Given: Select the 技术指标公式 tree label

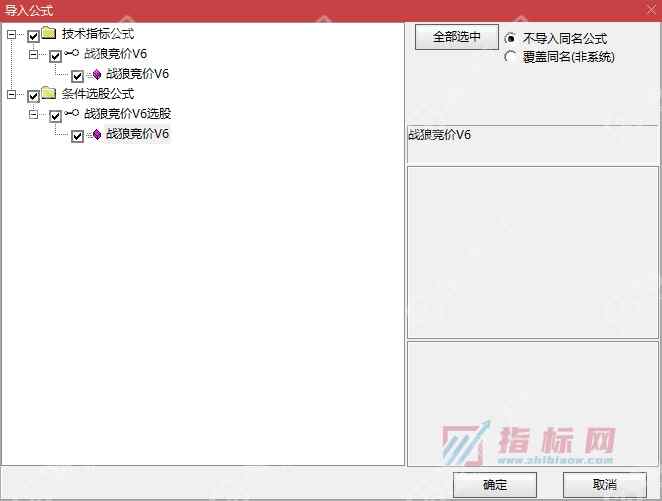Looking at the screenshot, I should tap(98, 33).
